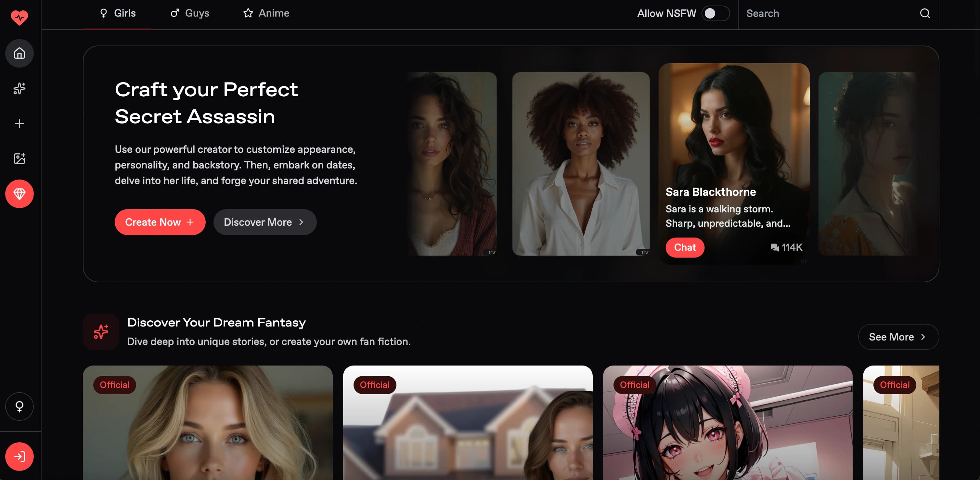Click the sparkle icon beside Discover Your Dream Fantasy
The height and width of the screenshot is (480, 980).
pyautogui.click(x=101, y=332)
